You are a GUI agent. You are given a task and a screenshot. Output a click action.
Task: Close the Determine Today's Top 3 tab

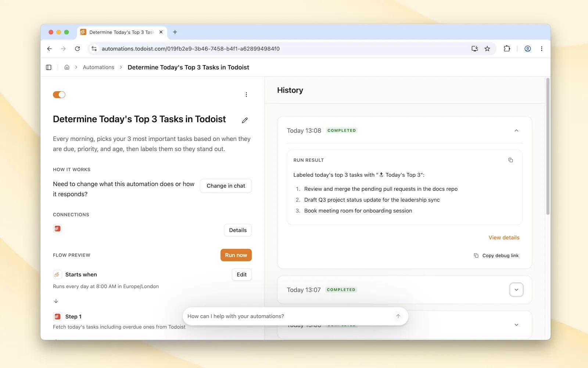(x=161, y=32)
